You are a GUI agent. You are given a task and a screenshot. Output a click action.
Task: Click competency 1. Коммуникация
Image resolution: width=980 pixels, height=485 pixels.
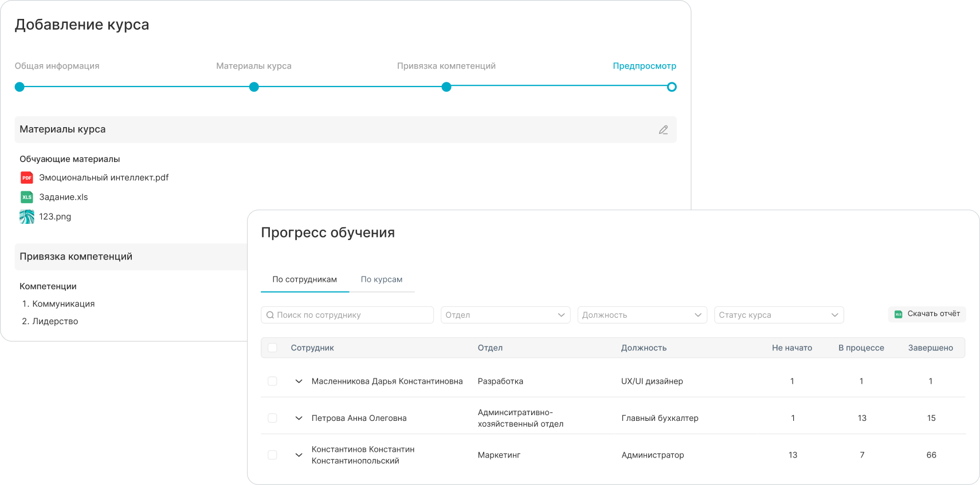(x=58, y=304)
